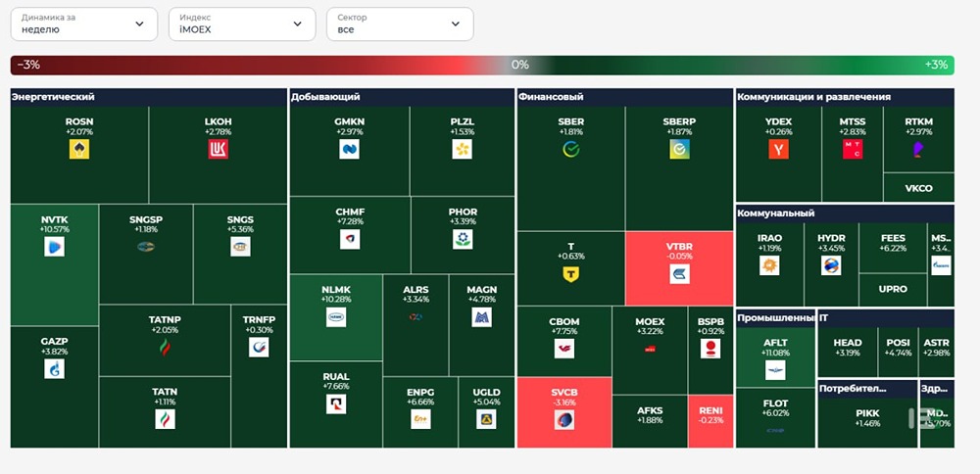Select the 'Добывающий' sector header
The height and width of the screenshot is (474, 980).
pos(402,97)
